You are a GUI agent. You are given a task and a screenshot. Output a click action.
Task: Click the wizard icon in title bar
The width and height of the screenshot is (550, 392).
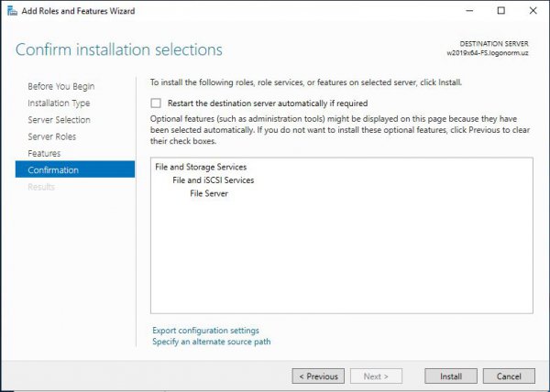[12, 11]
